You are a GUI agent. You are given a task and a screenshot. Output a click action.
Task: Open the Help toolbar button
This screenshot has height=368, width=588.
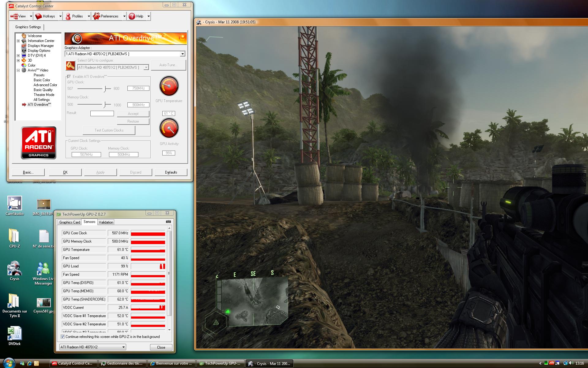tap(137, 16)
